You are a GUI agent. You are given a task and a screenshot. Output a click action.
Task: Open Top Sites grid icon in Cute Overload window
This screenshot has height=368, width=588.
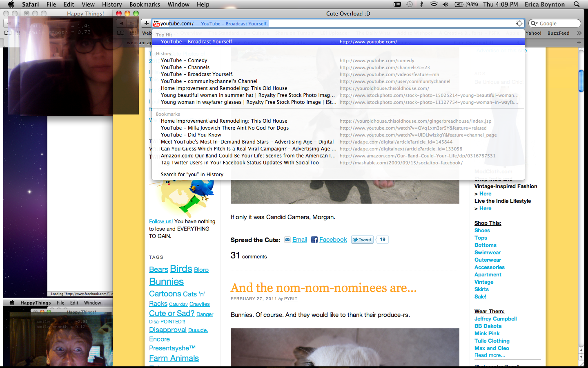click(132, 33)
